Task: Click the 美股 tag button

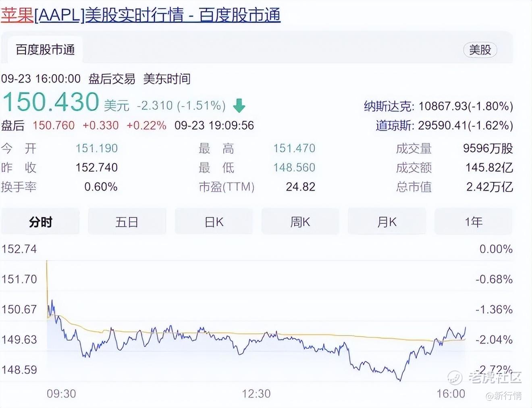Action: pos(480,50)
